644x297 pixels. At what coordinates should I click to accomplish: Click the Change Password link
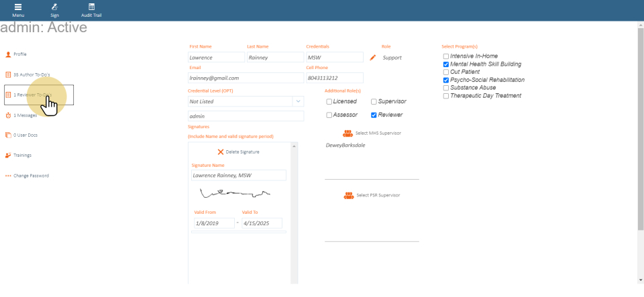pyautogui.click(x=31, y=176)
